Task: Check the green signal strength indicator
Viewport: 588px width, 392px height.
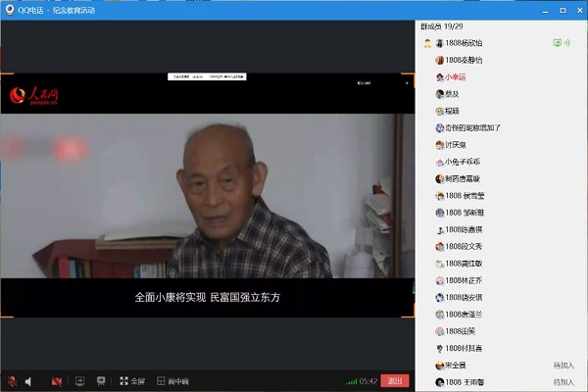Action: pos(351,381)
